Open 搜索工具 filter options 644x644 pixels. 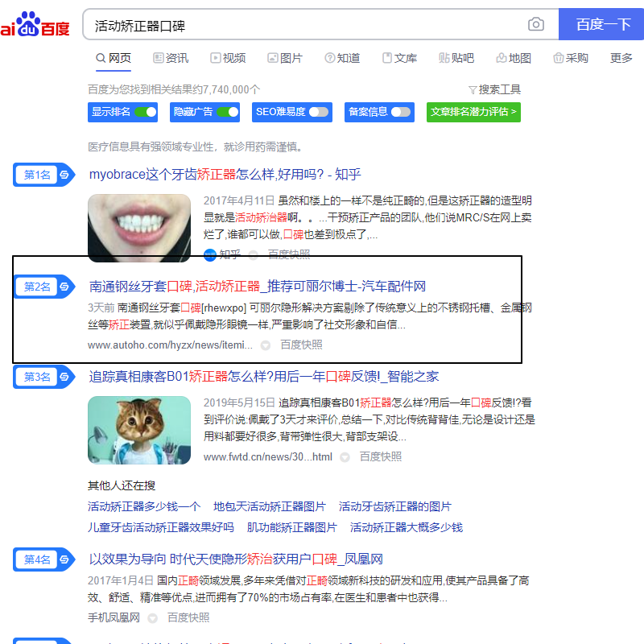494,89
